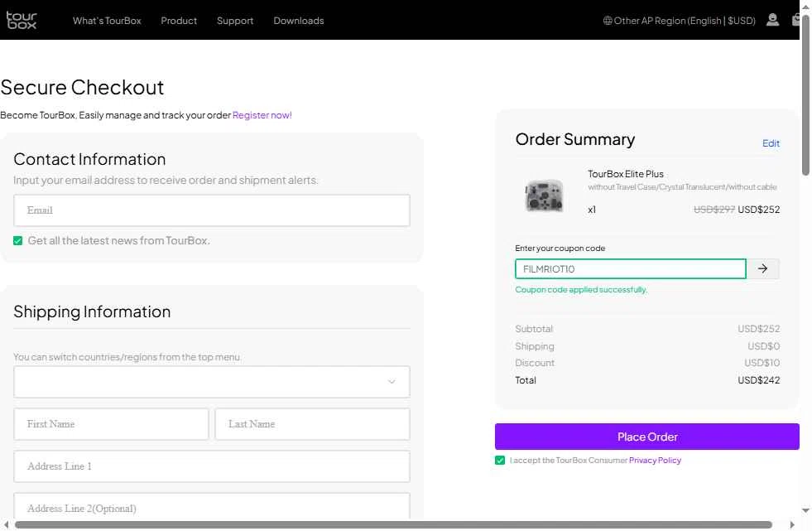Click the Shipping USD$0 value
The image size is (812, 531).
pos(763,346)
